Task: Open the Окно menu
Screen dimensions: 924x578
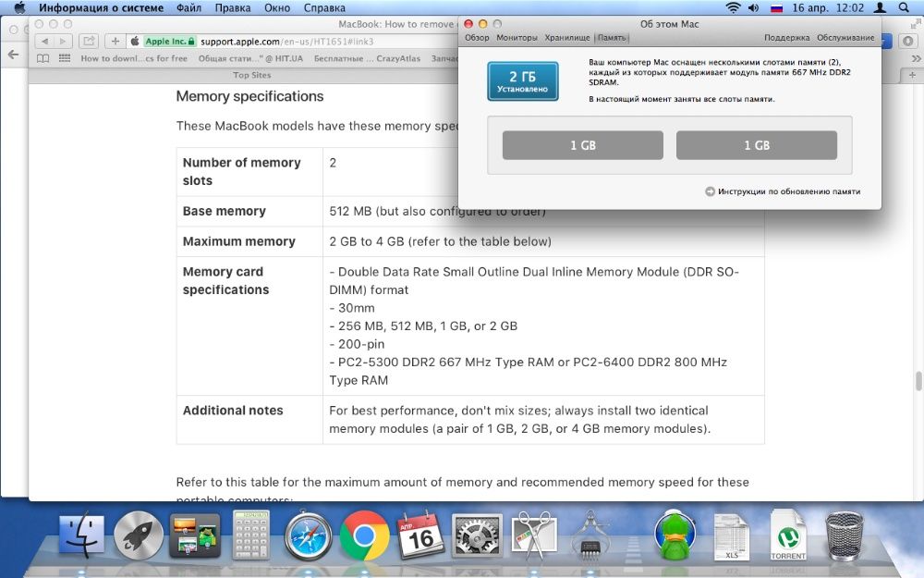Action: pos(277,7)
